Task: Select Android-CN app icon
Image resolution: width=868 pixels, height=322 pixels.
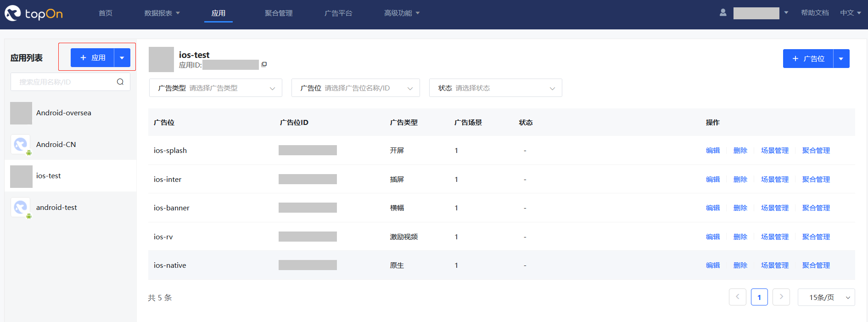Action: [21, 145]
